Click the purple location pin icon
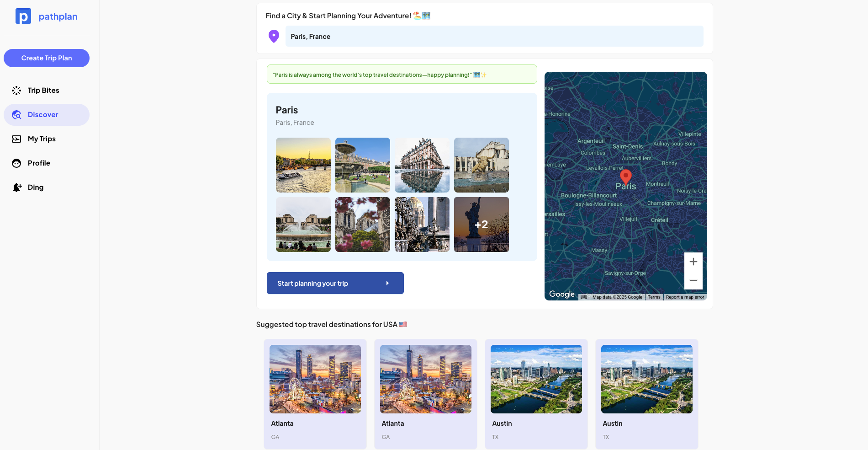Viewport: 868px width, 450px height. pos(274,36)
